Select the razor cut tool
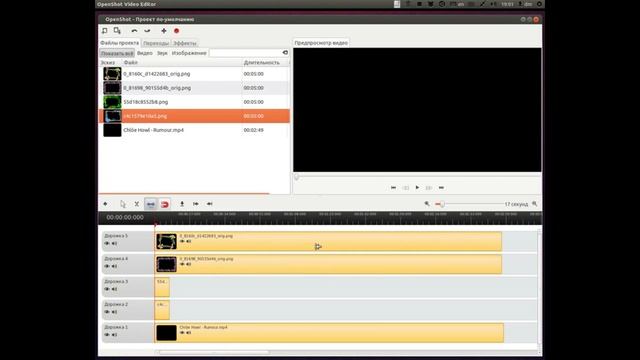640x360 pixels. 137,204
